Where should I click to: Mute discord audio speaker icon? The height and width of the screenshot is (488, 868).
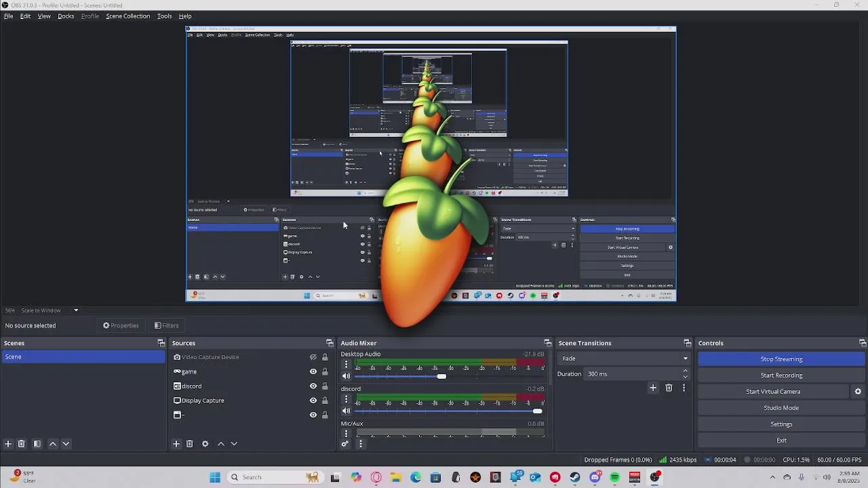pos(346,411)
